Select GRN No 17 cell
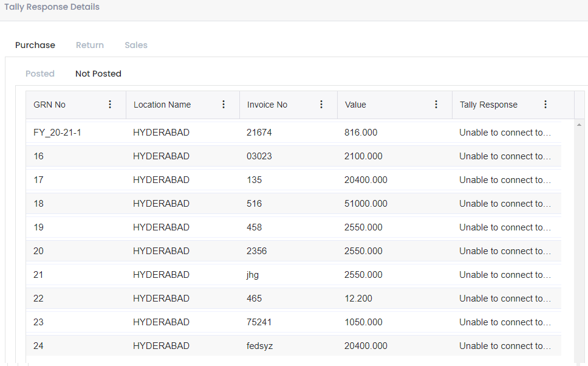The width and height of the screenshot is (588, 366). 39,180
